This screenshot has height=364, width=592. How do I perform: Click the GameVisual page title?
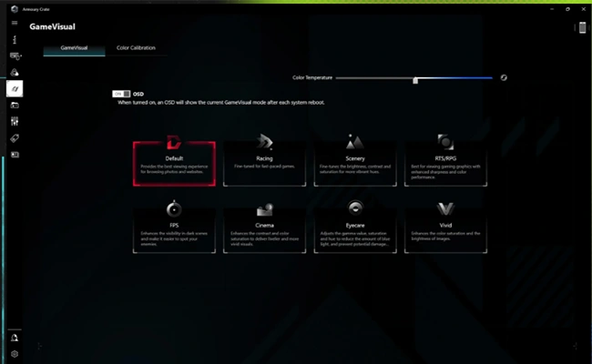point(53,26)
